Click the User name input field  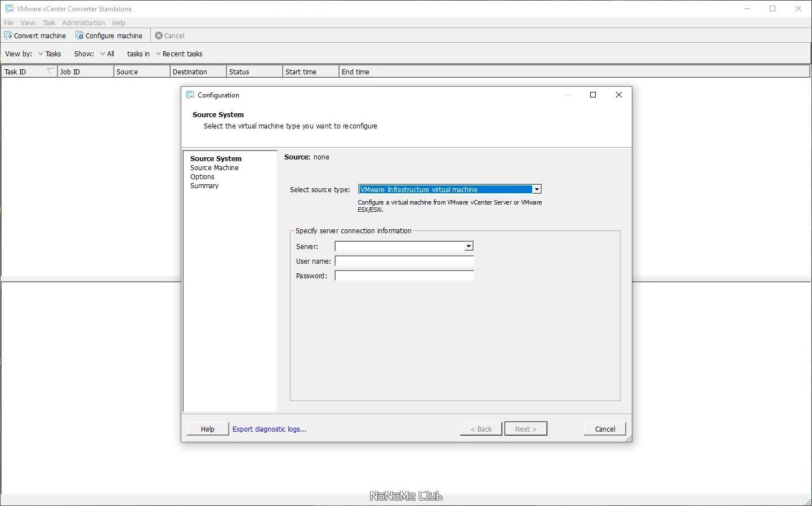coord(404,261)
